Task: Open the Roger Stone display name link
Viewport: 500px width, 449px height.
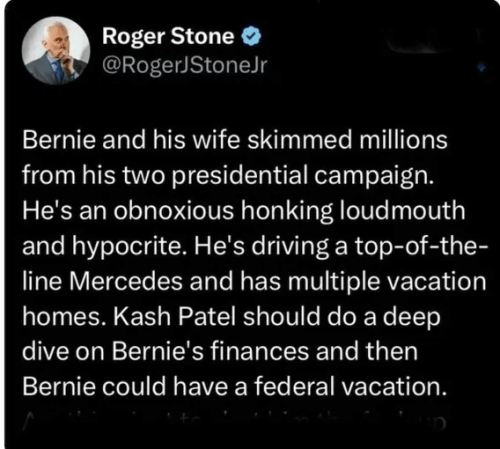Action: pyautogui.click(x=168, y=36)
